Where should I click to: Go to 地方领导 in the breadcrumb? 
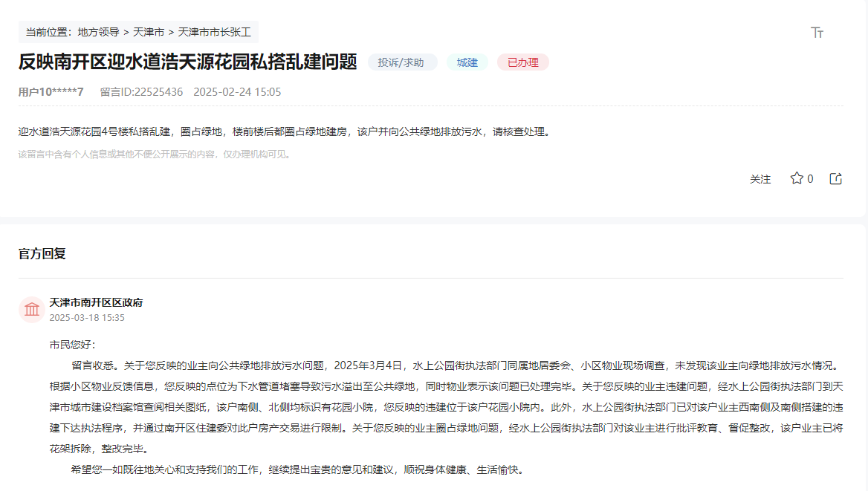pos(98,32)
